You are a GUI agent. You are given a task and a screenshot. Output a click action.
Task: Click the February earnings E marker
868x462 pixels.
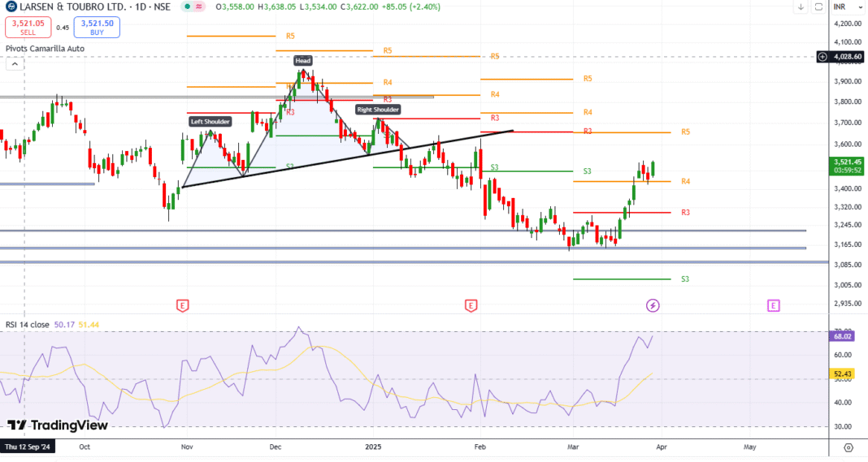[x=471, y=305]
